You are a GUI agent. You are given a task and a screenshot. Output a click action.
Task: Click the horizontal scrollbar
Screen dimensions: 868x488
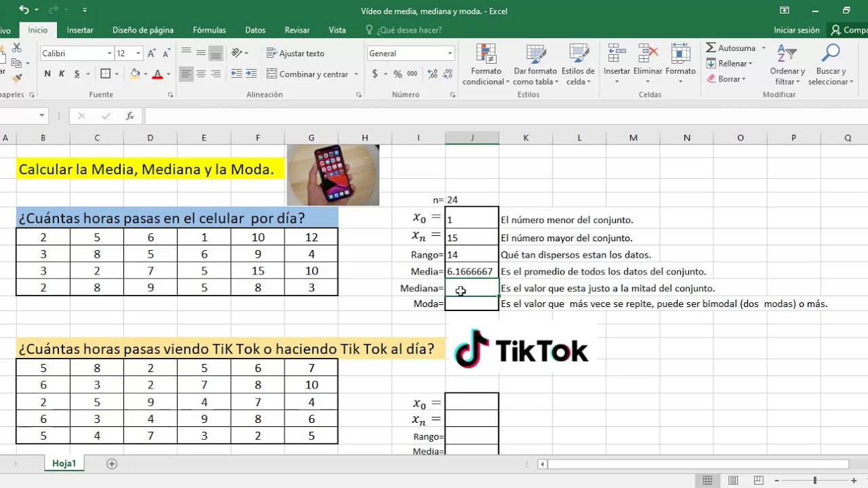pos(697,464)
